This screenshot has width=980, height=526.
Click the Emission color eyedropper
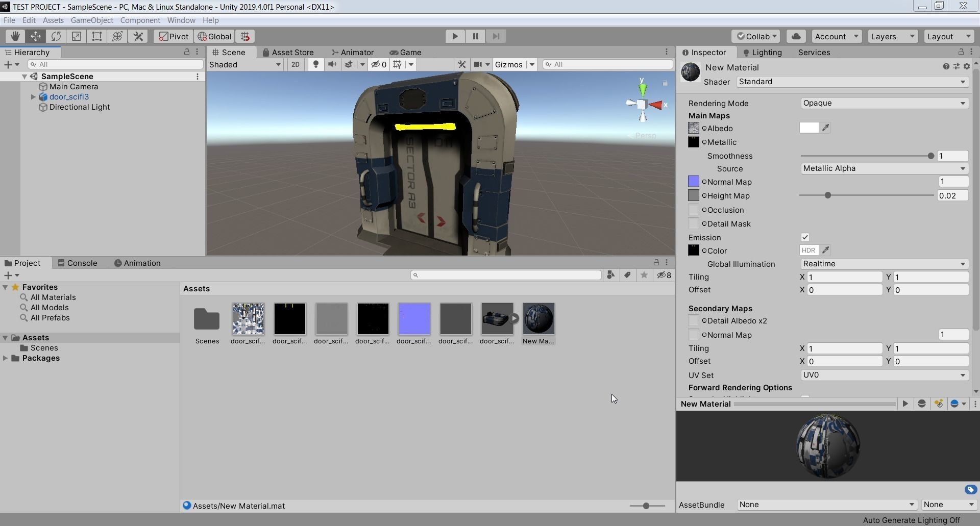pos(826,251)
